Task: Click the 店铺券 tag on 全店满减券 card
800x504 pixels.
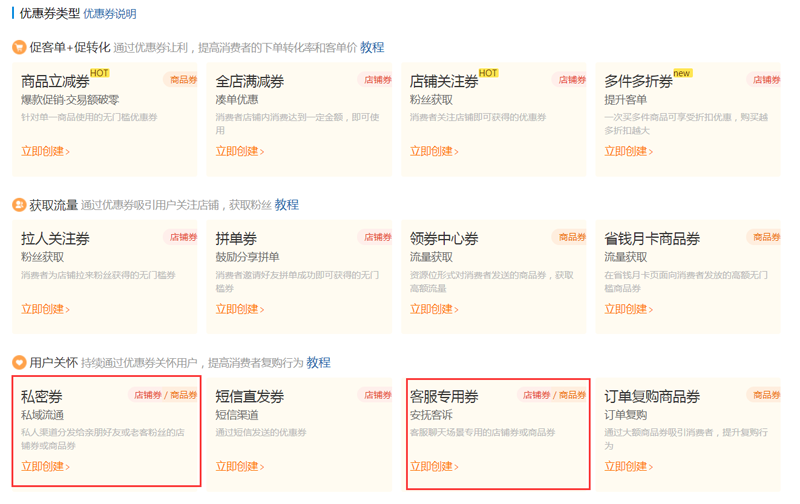Action: 375,80
